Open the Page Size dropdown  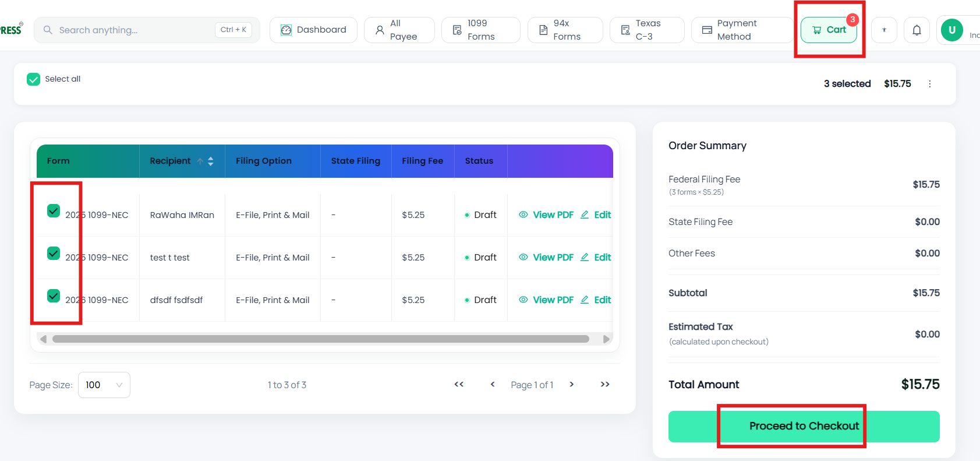[x=104, y=385]
